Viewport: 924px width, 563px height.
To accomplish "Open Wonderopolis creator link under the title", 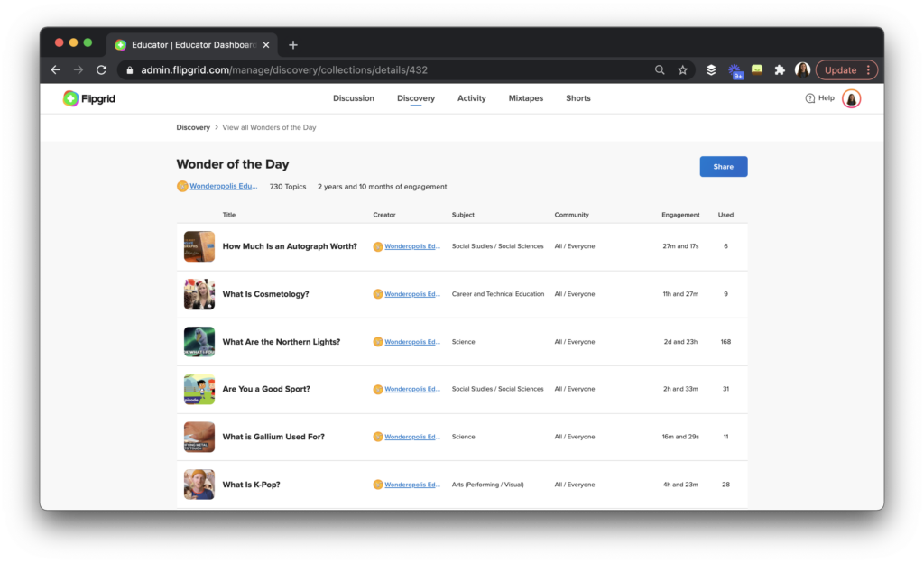I will pos(223,187).
